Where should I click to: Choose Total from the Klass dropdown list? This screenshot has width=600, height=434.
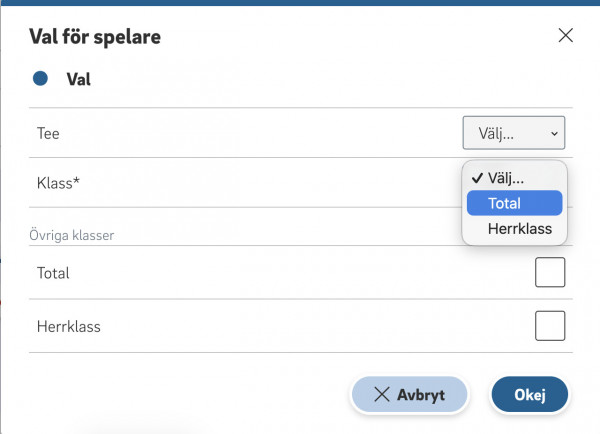[x=514, y=203]
